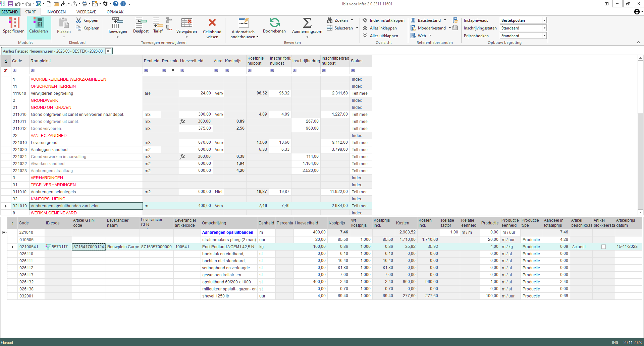The image size is (644, 346).
Task: Click the Kostprijs column filter box
Action: pyautogui.click(x=227, y=70)
